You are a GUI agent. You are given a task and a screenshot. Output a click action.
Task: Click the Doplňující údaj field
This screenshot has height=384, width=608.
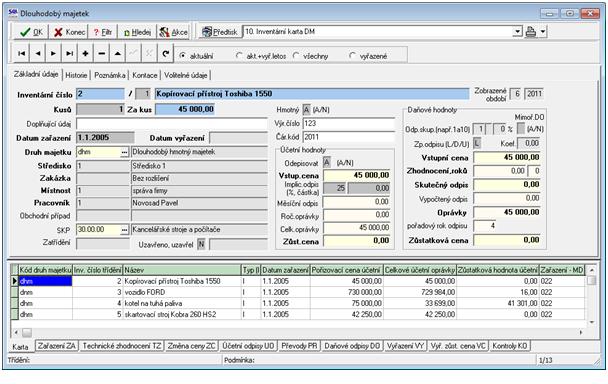point(171,124)
